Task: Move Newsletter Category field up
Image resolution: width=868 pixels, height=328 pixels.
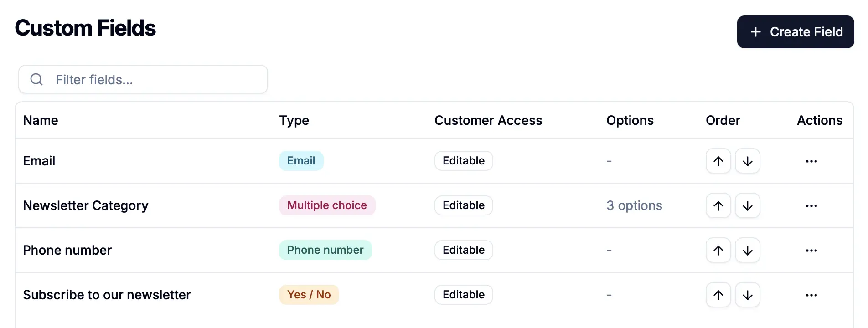Action: pyautogui.click(x=718, y=205)
